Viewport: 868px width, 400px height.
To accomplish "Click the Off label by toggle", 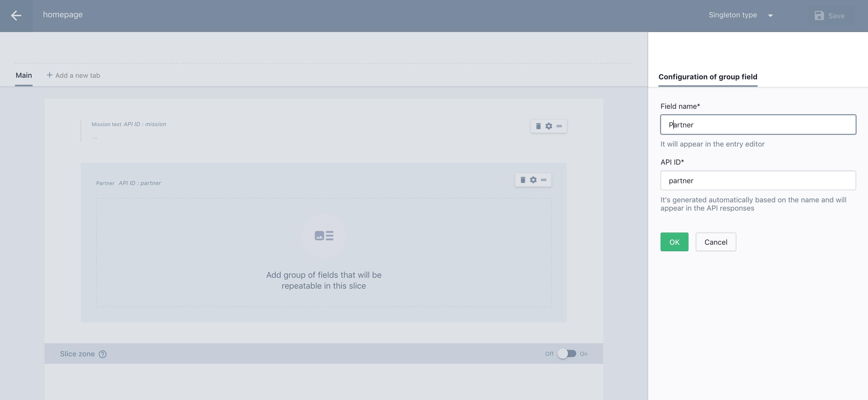I will coord(549,354).
